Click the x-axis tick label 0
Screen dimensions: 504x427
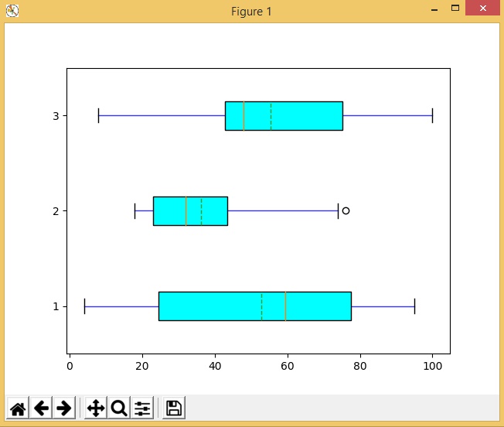[70, 366]
